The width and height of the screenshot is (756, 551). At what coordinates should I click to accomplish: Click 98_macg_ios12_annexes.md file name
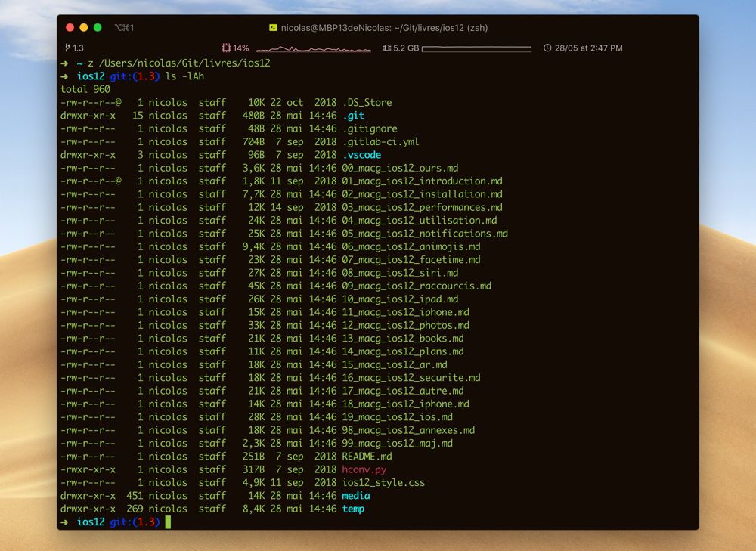(408, 430)
